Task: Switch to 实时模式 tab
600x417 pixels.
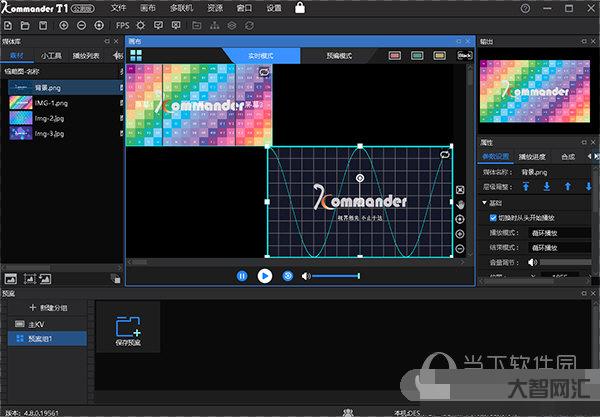Action: (261, 56)
